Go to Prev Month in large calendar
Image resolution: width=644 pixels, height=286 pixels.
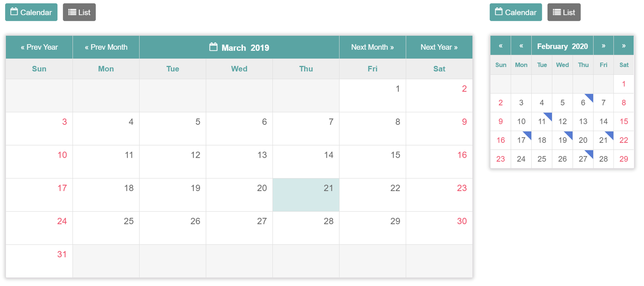coord(106,47)
